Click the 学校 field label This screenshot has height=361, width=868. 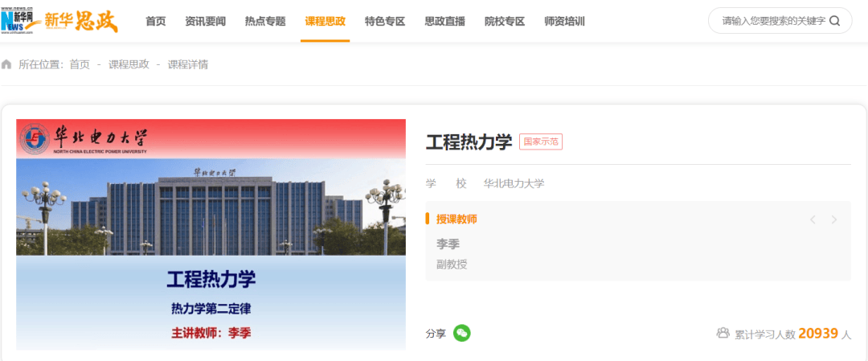(x=446, y=183)
